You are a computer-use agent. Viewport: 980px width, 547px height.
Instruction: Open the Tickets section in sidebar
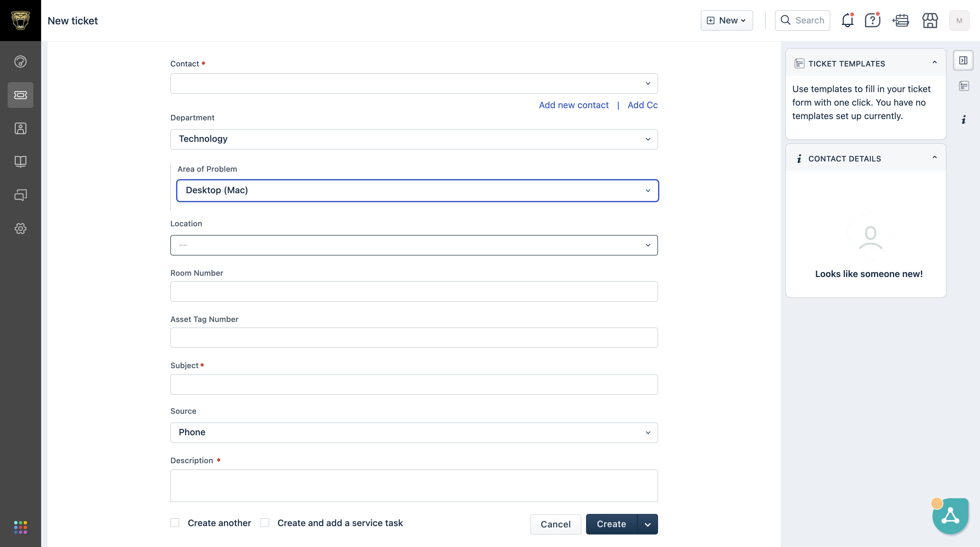coord(21,95)
